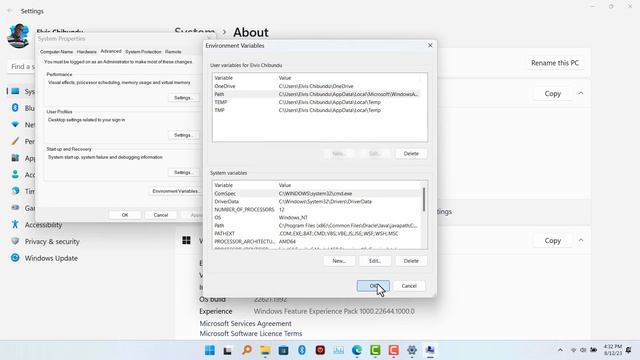The image size is (640, 360).
Task: Open Microsoft Edge from the taskbar
Action: [357, 350]
